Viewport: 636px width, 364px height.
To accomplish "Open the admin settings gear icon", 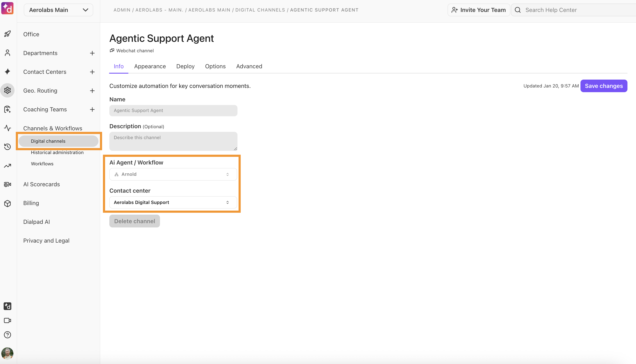I will (7, 90).
